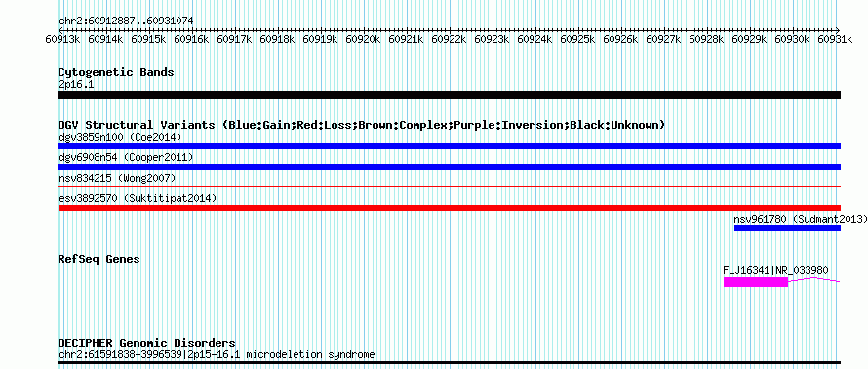
Task: Click the magenta FLJ16341 intron line
Action: pos(814,280)
